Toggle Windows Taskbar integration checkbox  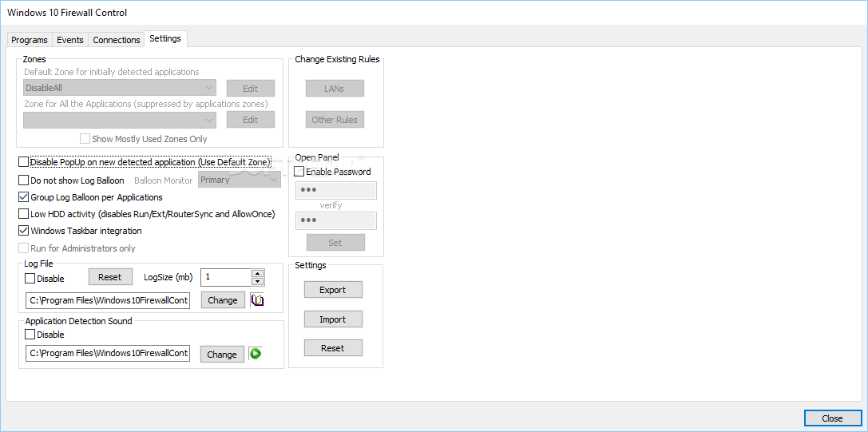(x=23, y=231)
